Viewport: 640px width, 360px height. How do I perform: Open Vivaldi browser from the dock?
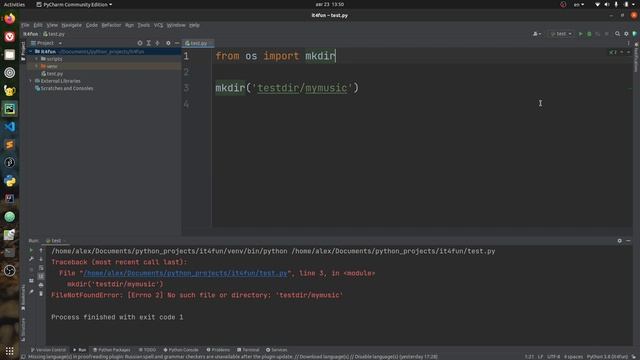10,37
